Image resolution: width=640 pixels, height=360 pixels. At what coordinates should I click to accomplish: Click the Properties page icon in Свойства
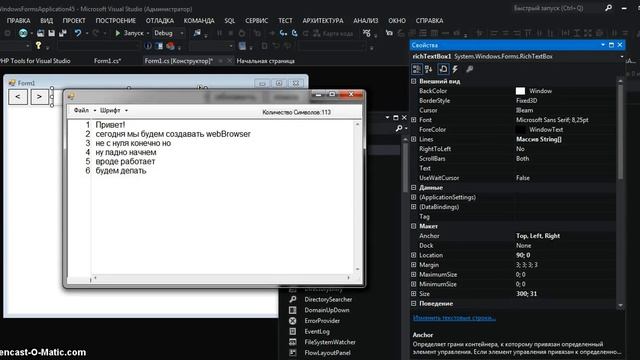[x=443, y=69]
